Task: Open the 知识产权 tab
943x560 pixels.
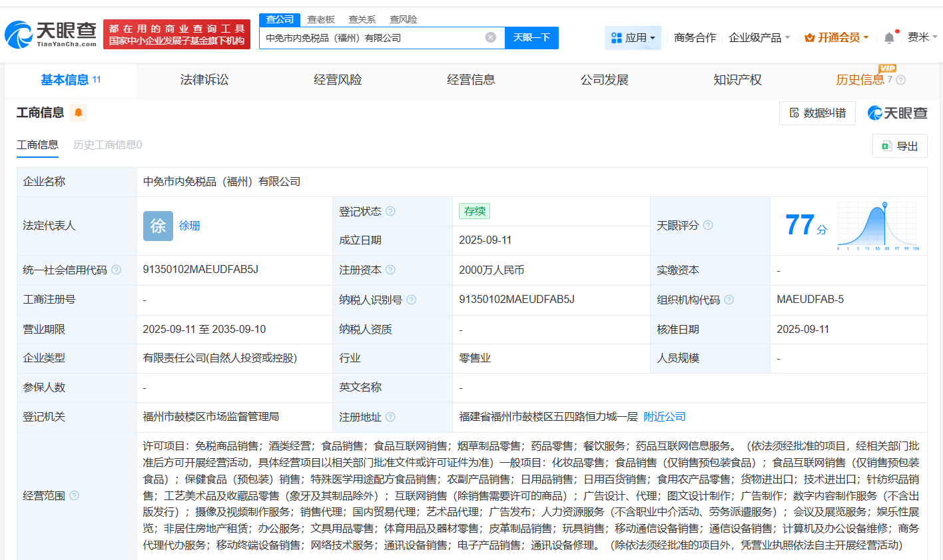Action: coord(737,79)
